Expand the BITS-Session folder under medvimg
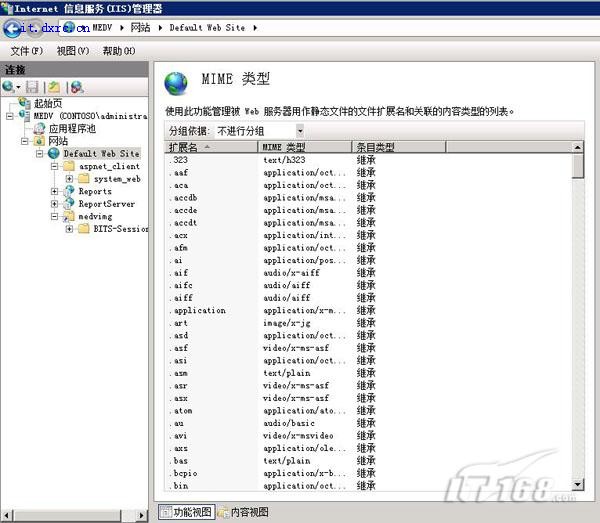600x523 pixels. [x=70, y=229]
